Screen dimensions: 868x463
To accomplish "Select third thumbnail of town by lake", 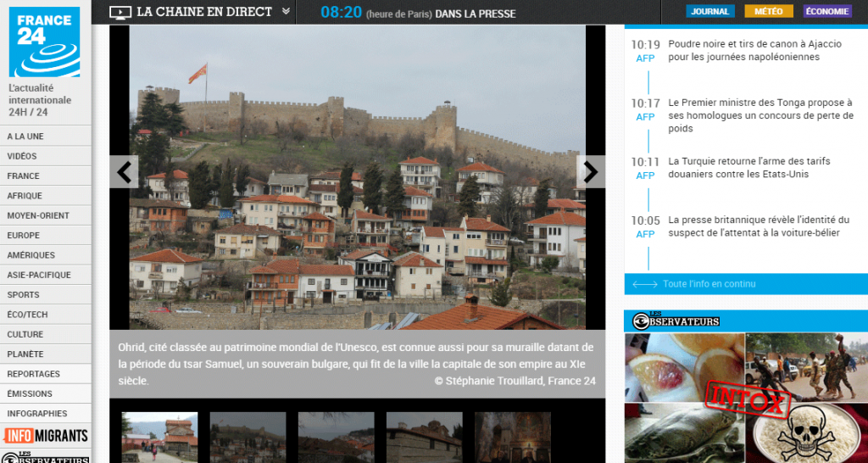I will (336, 437).
